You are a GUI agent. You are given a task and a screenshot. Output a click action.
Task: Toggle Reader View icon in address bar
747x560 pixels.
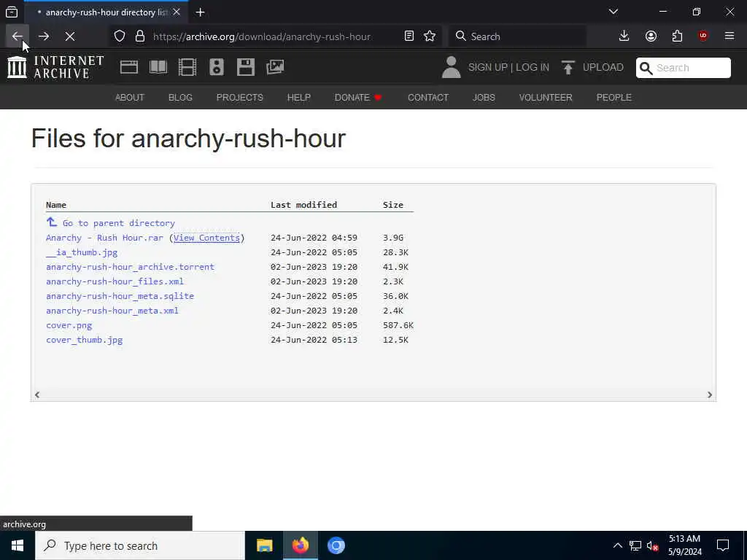point(409,36)
